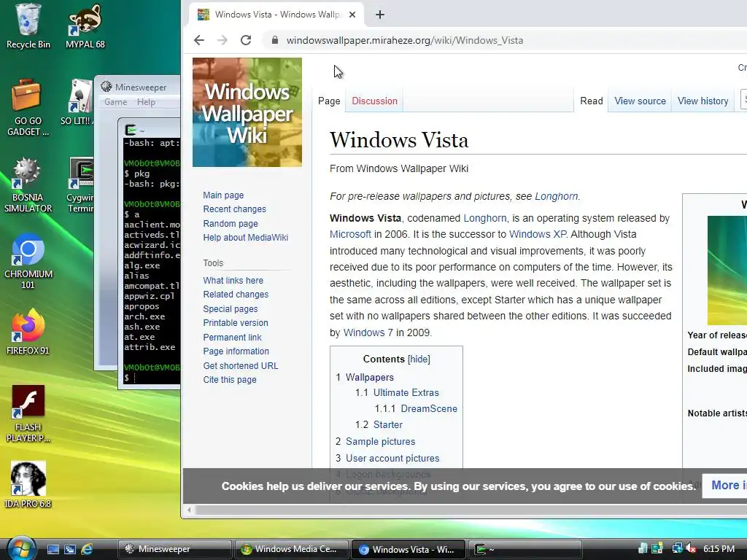Open Special pages link
The image size is (747, 560).
point(230,308)
